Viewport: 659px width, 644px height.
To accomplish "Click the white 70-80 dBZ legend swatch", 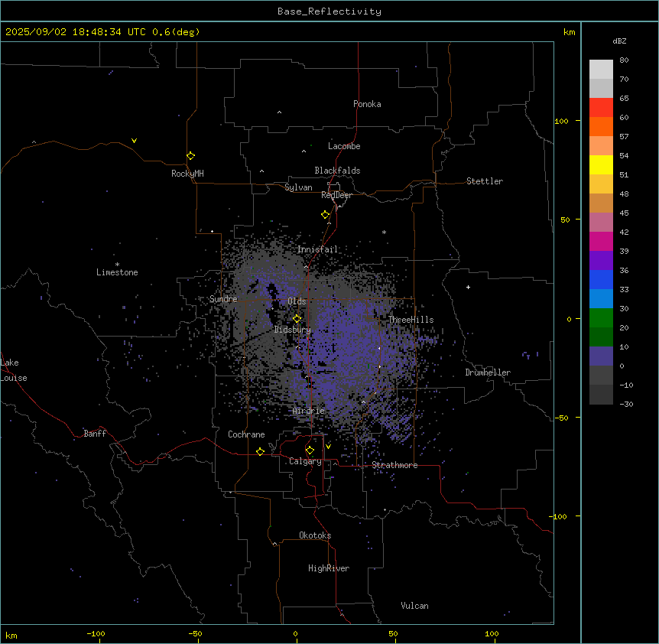I will [x=601, y=70].
